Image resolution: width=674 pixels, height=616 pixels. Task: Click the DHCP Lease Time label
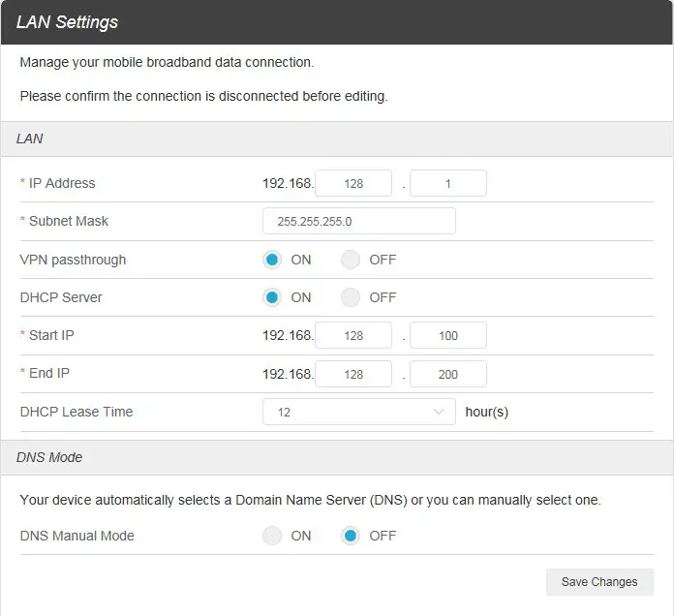[77, 412]
